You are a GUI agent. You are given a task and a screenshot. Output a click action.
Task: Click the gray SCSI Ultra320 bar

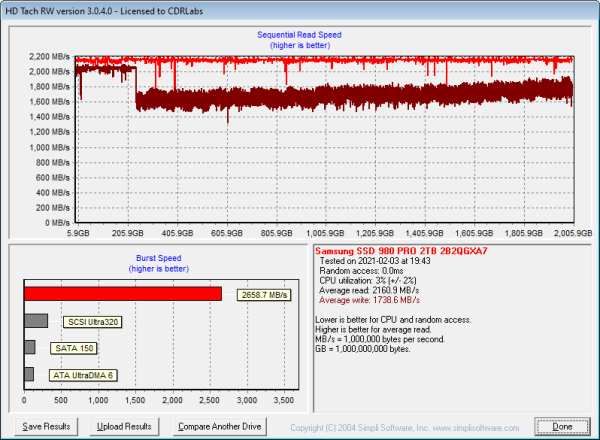35,321
